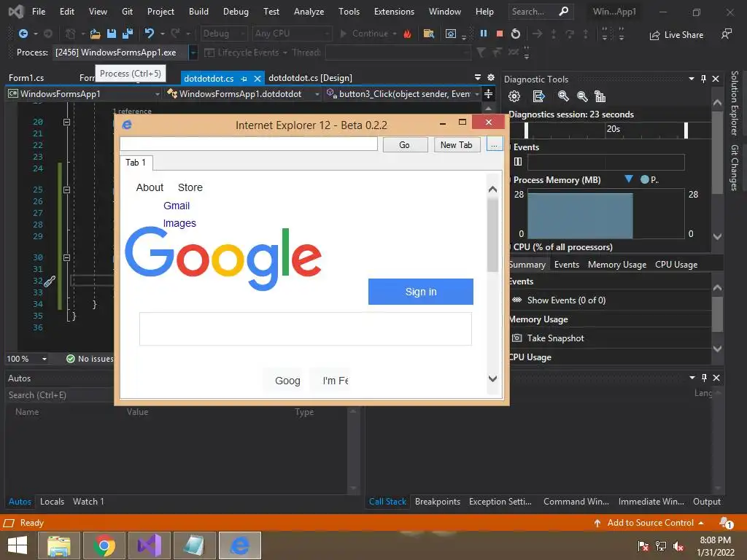Open WindowsFormsApp1.dotdotdot class dropdown
Viewport: 747px width, 560px height.
[x=317, y=94]
